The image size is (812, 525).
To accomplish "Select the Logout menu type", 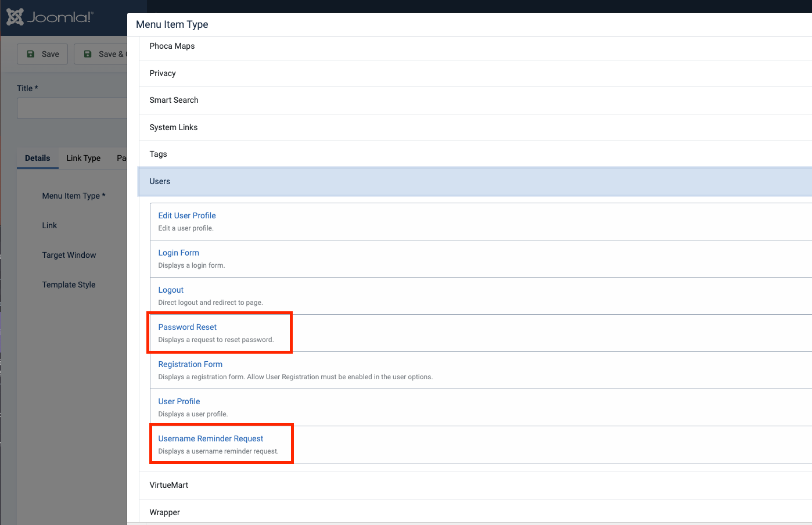I will [171, 290].
